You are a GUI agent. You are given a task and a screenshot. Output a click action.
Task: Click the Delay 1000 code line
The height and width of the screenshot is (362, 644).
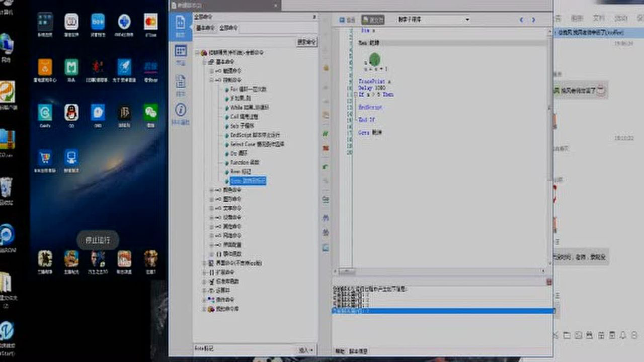pos(372,87)
